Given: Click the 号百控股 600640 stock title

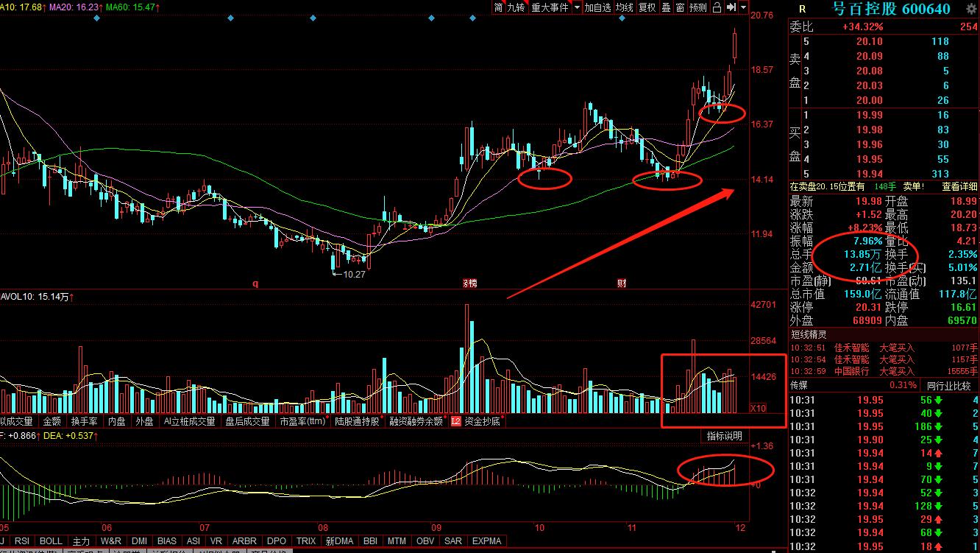Looking at the screenshot, I should [x=891, y=9].
